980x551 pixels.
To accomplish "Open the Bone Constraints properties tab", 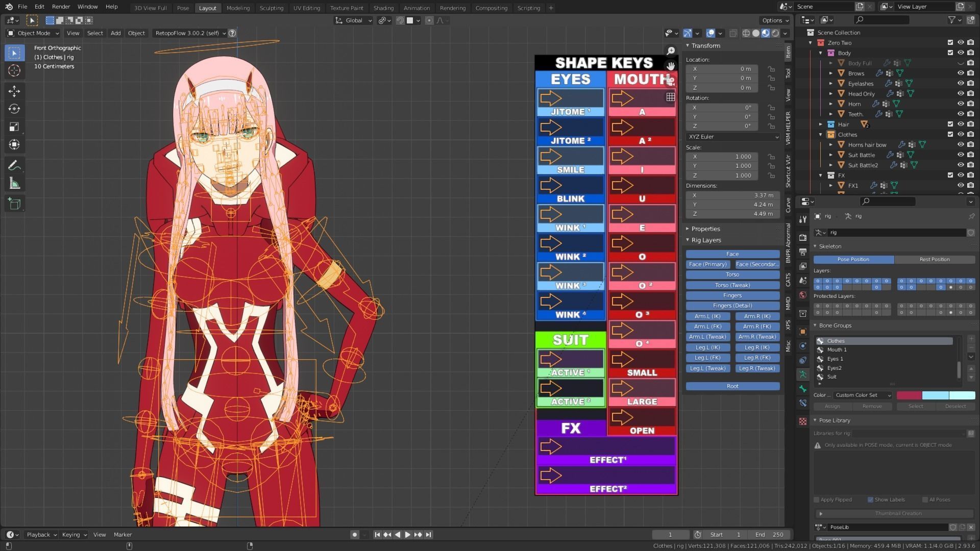I will click(x=803, y=403).
